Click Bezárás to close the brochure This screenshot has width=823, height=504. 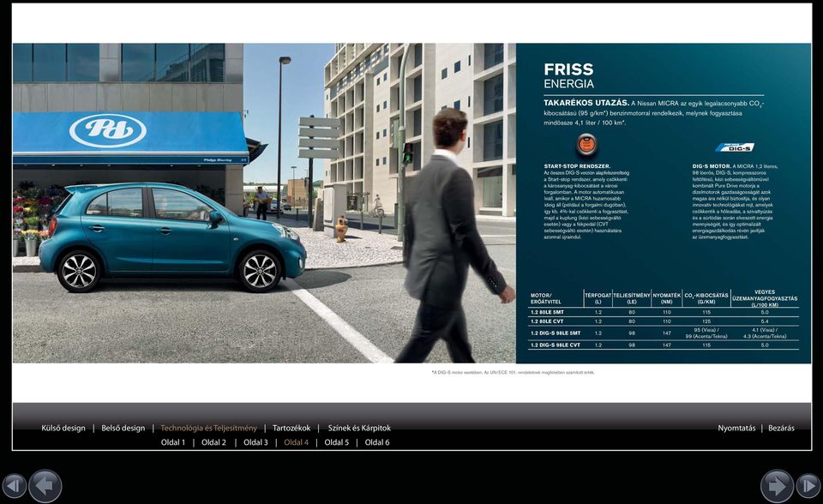click(781, 428)
